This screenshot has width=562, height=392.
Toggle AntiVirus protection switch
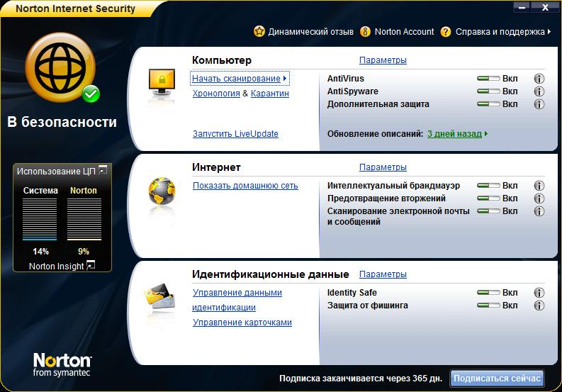[x=488, y=79]
